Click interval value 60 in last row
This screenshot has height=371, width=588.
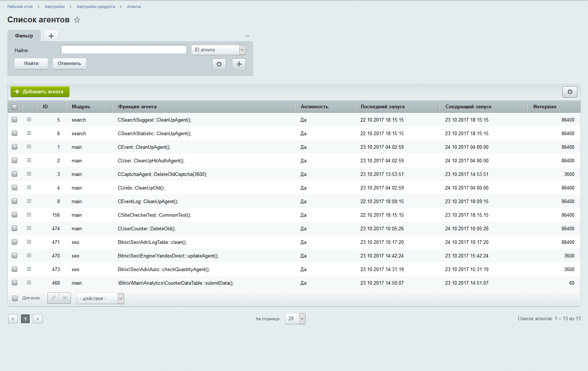point(572,283)
